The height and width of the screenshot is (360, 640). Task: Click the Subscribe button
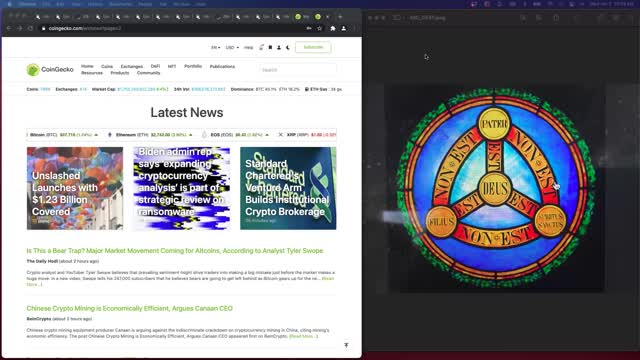click(x=313, y=47)
